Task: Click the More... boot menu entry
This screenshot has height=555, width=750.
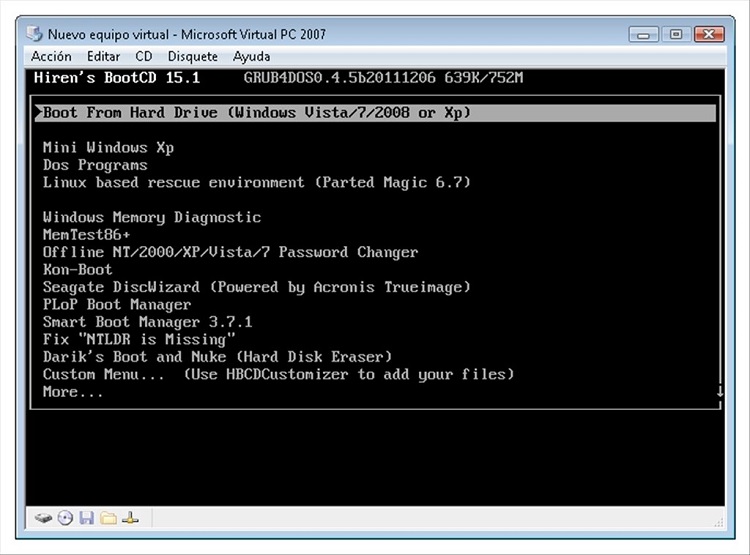Action: click(73, 392)
